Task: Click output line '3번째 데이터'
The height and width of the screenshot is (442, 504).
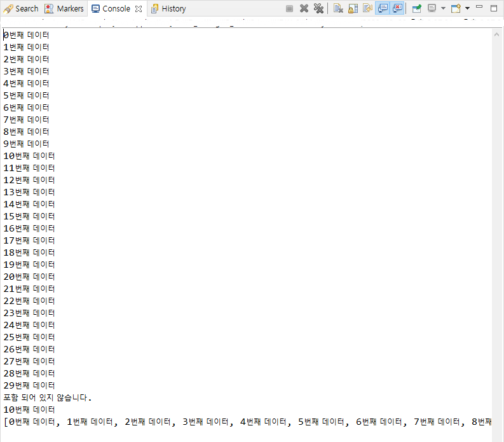Action: coord(26,71)
